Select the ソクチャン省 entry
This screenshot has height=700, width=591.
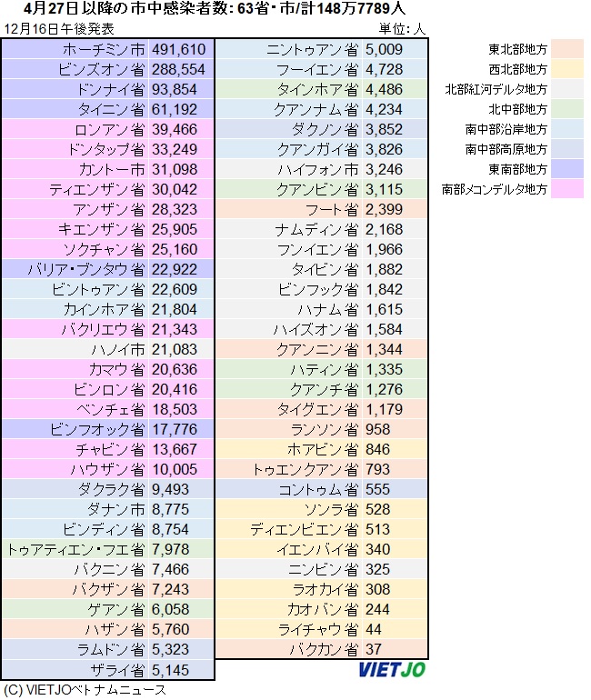coord(104,250)
